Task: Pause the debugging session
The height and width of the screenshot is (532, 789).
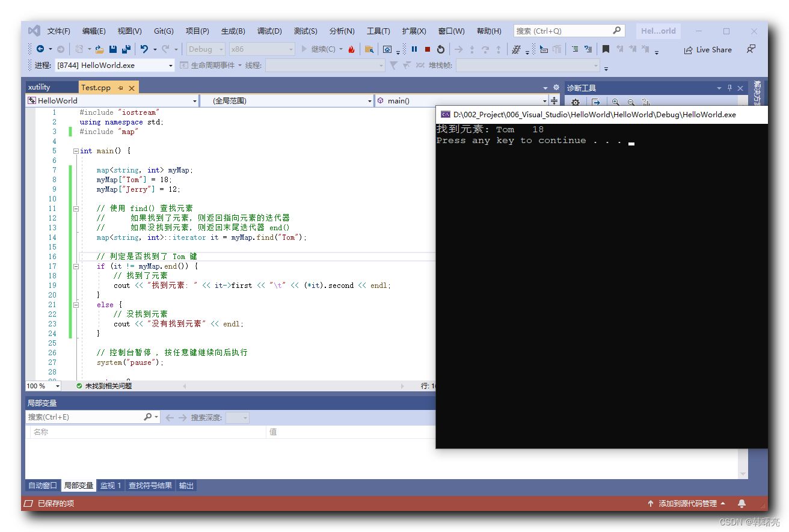Action: point(414,49)
